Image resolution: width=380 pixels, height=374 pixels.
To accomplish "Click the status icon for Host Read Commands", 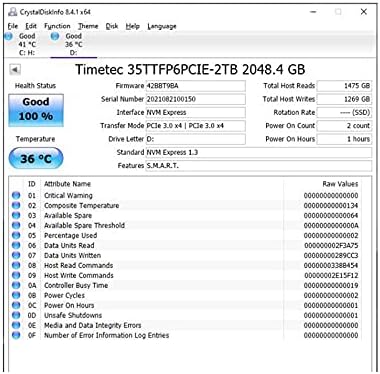I will 16,265.
